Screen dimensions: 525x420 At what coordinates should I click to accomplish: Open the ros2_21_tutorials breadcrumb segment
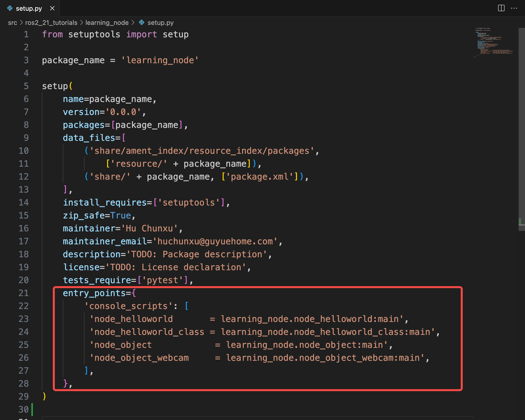tap(51, 23)
